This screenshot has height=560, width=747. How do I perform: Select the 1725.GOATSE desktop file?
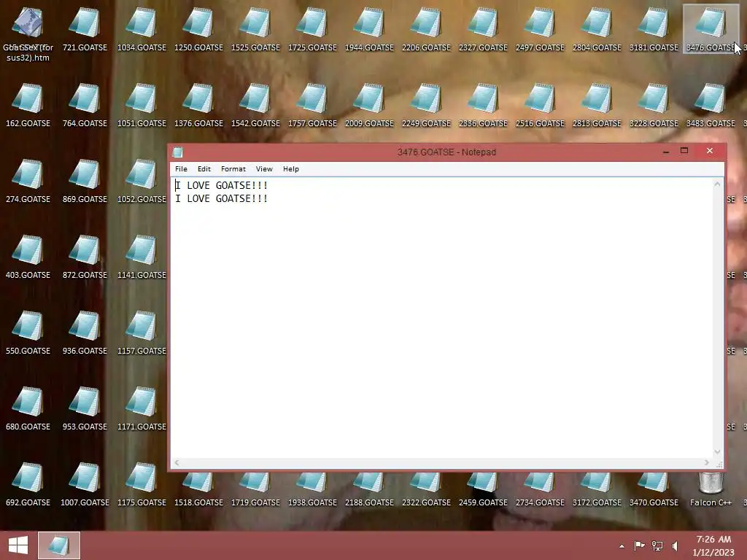click(x=312, y=29)
